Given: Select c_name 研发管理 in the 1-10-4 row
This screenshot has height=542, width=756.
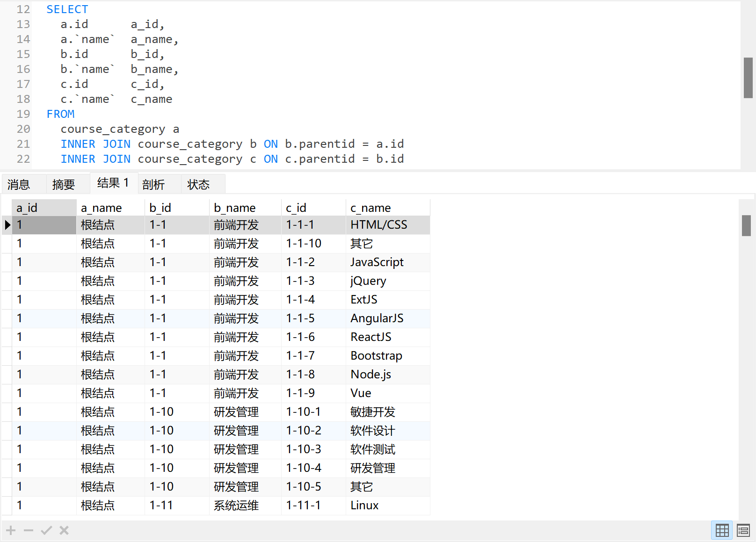Looking at the screenshot, I should click(x=388, y=468).
